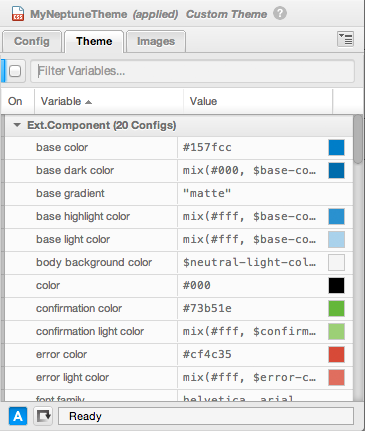This screenshot has width=365, height=431.
Task: Select the 'base light color' variable
Action: (x=73, y=239)
